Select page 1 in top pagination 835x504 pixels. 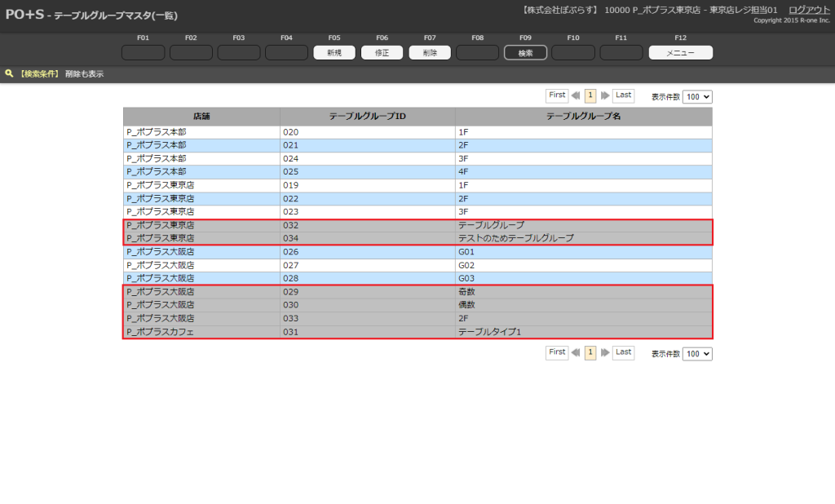pyautogui.click(x=590, y=95)
